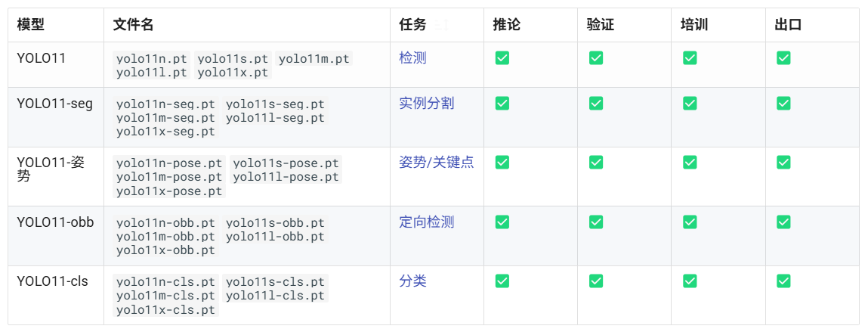Select the yolo11s.pt file name
Viewport: 868px width, 332px height.
point(233,59)
